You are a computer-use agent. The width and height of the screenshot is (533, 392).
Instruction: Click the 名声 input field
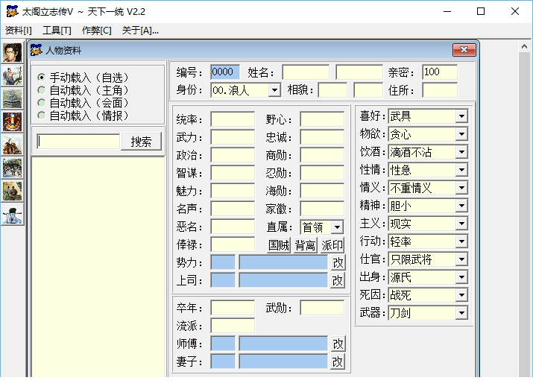click(233, 209)
